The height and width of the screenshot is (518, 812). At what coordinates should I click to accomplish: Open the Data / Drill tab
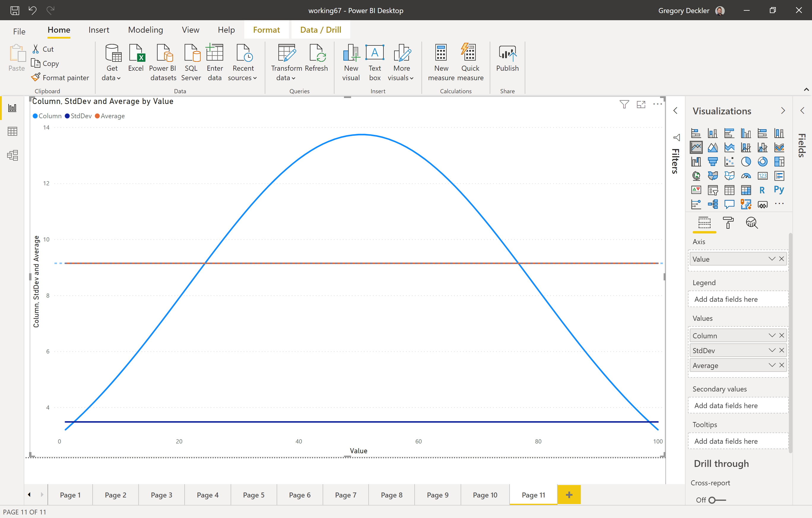(321, 30)
